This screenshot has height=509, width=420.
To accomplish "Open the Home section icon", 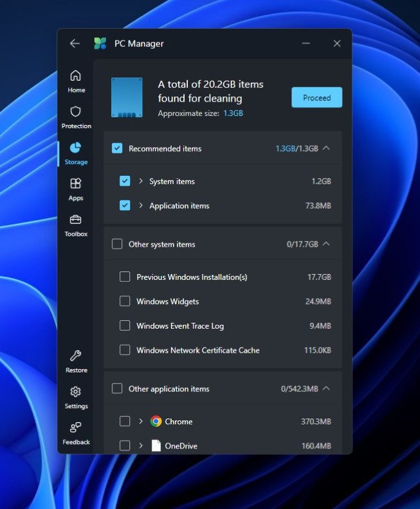I will pos(75,76).
